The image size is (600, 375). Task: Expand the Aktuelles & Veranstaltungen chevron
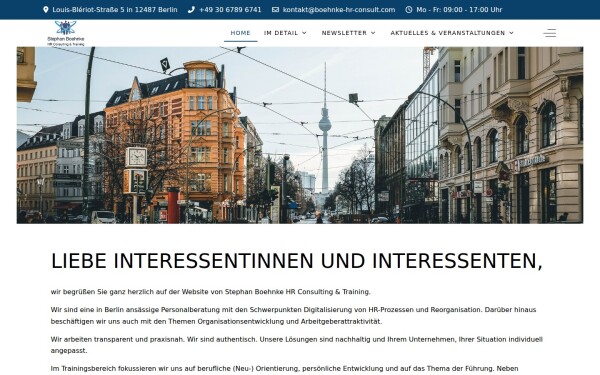point(511,33)
